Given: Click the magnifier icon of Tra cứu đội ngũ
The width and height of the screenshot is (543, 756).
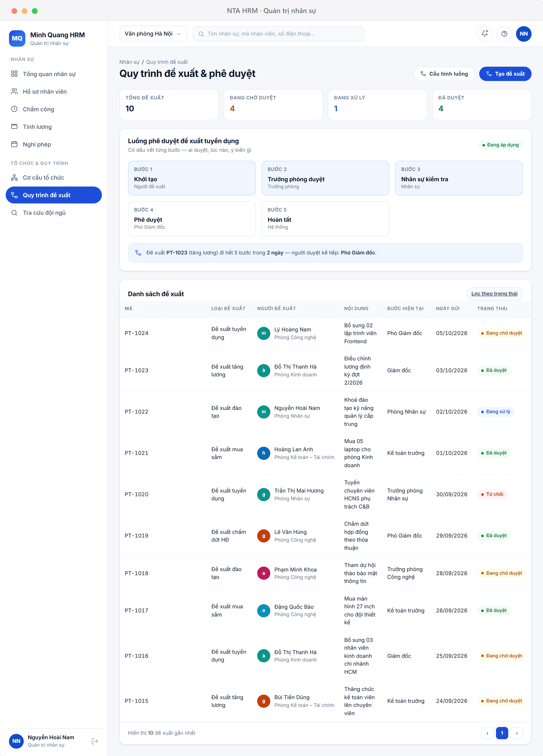Looking at the screenshot, I should [14, 213].
